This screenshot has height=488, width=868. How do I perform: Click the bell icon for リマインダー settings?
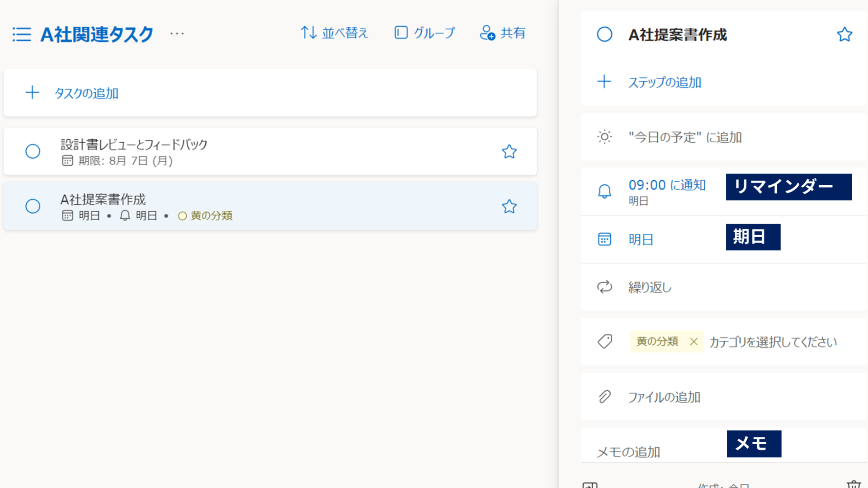[x=605, y=191]
